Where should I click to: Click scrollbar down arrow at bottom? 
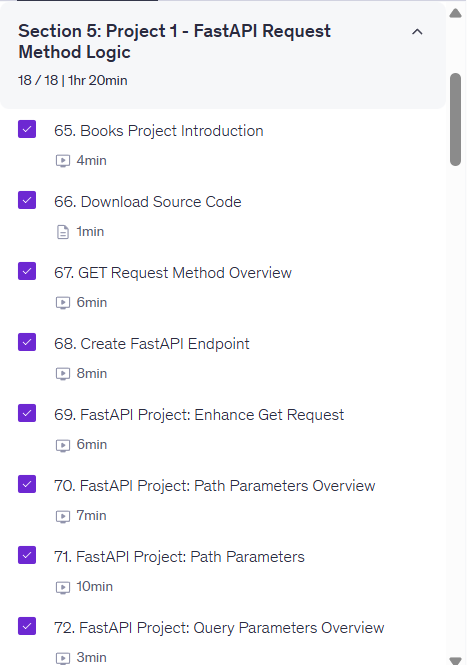click(456, 660)
